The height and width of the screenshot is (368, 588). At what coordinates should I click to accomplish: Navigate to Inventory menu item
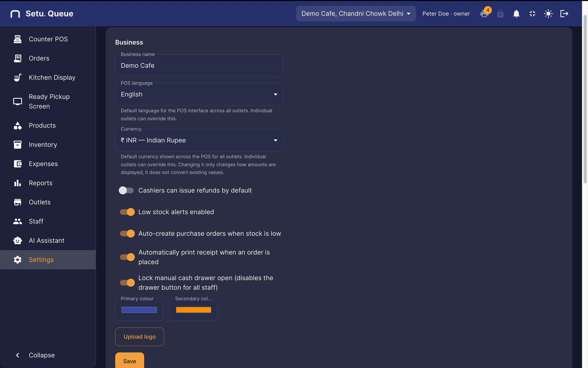[x=48, y=145]
